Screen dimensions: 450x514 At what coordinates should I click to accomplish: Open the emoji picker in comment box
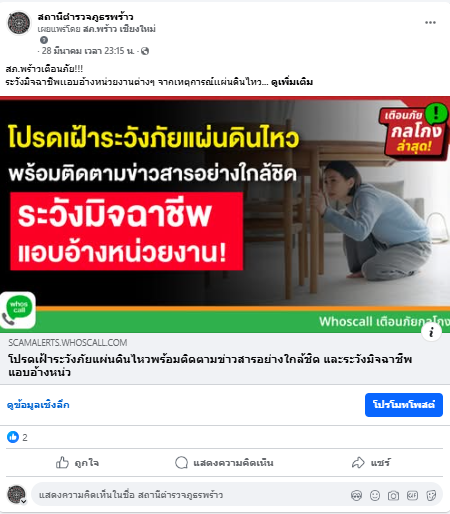click(375, 495)
